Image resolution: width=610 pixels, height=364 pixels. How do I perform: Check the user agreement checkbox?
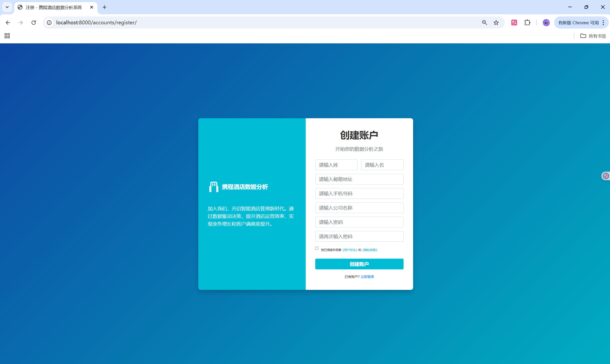(x=317, y=248)
